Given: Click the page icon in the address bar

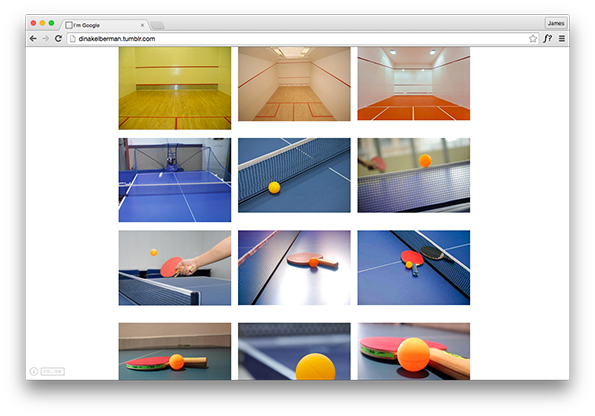Looking at the screenshot, I should click(73, 39).
